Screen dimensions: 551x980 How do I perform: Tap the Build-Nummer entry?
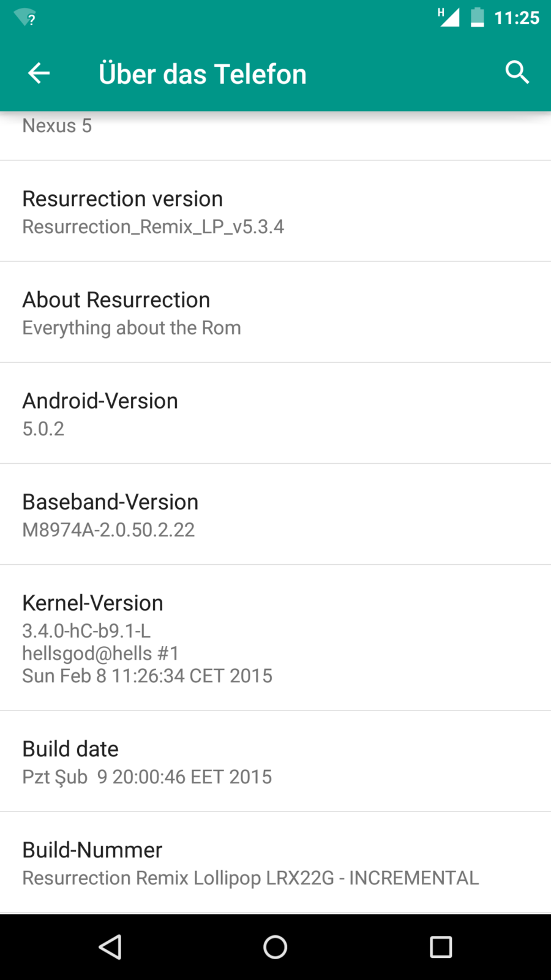[275, 862]
